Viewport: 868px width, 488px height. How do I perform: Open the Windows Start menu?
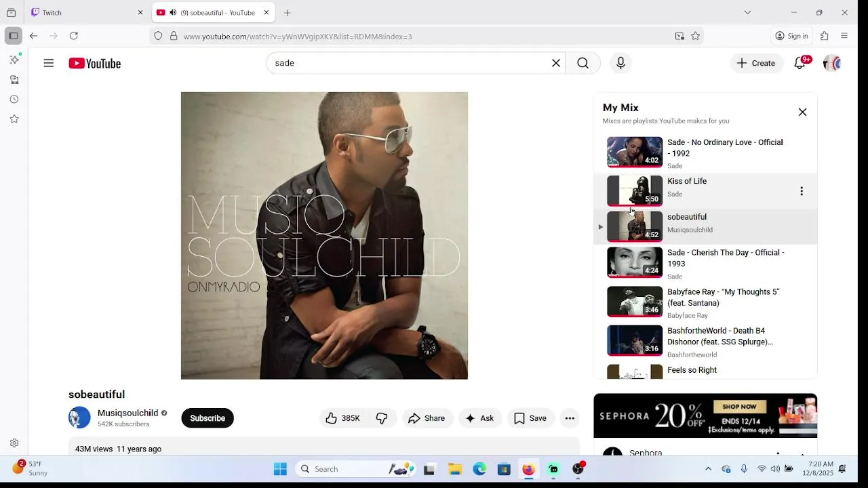[x=280, y=469]
